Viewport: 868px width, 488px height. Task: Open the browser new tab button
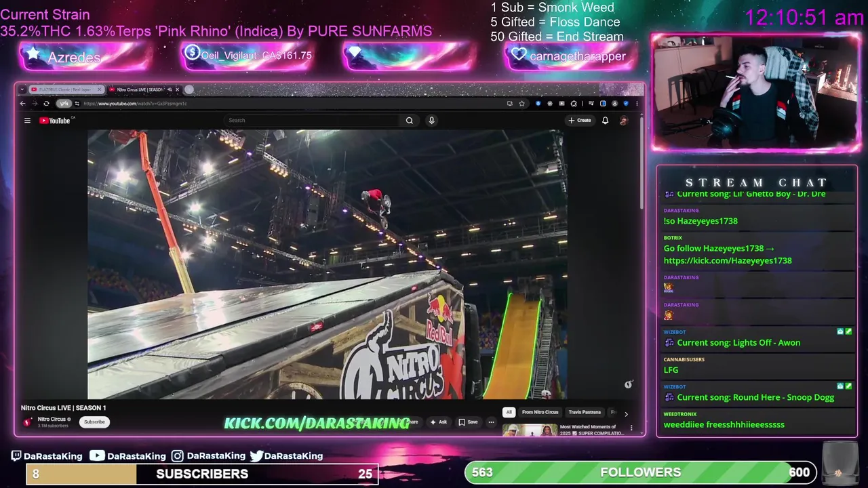(x=189, y=89)
